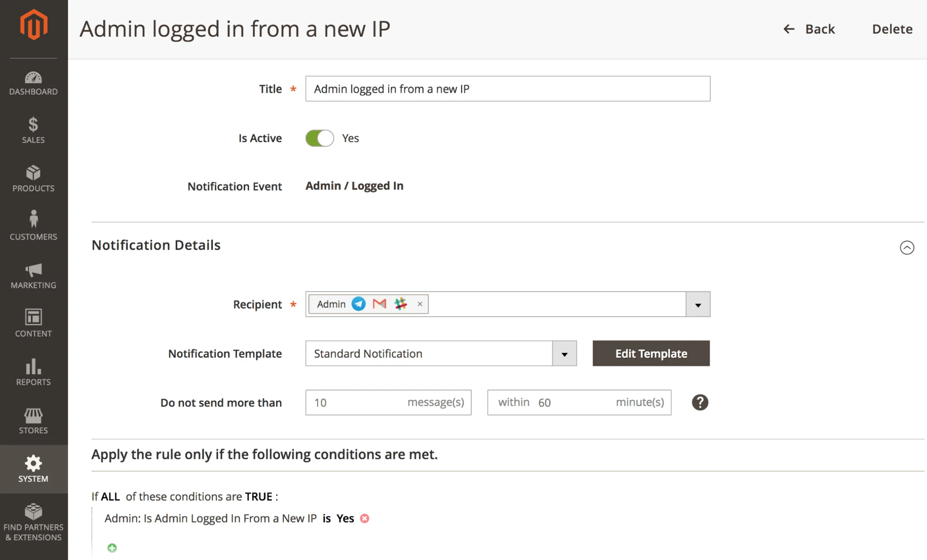
Task: Click the Customers person icon
Action: tap(33, 219)
